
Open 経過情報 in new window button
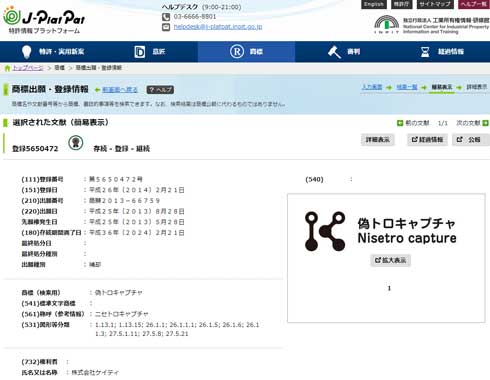pyautogui.click(x=427, y=140)
